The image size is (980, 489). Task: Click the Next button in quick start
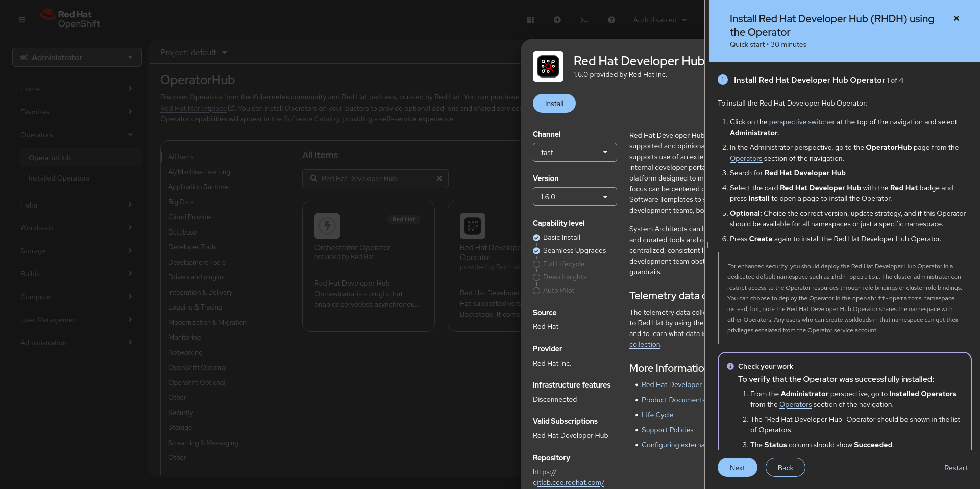pos(738,468)
